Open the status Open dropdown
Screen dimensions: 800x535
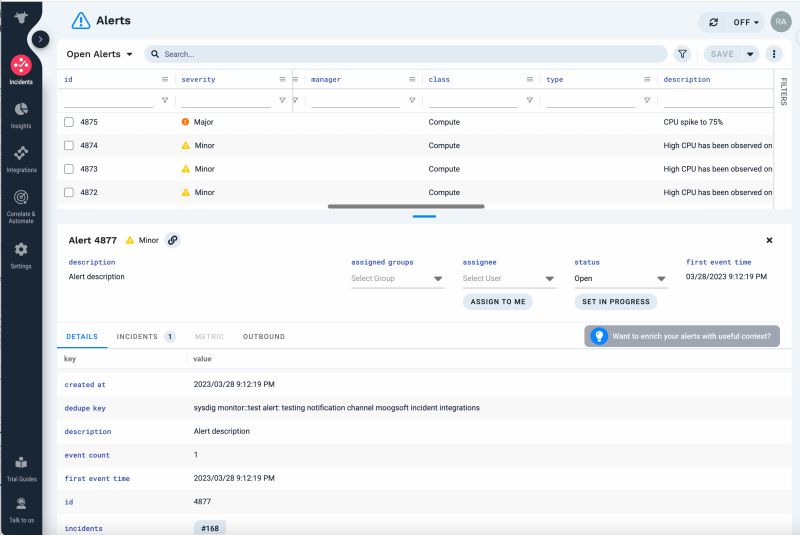[621, 278]
